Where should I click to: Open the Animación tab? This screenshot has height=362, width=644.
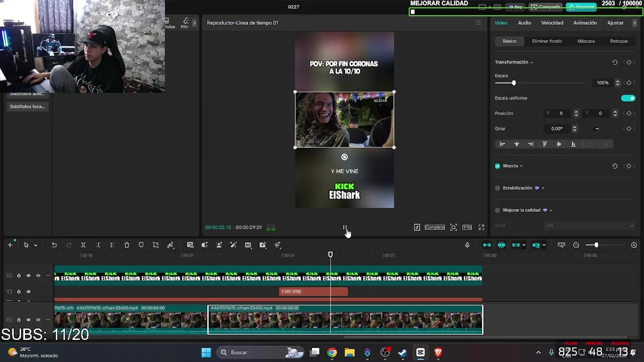click(x=585, y=23)
